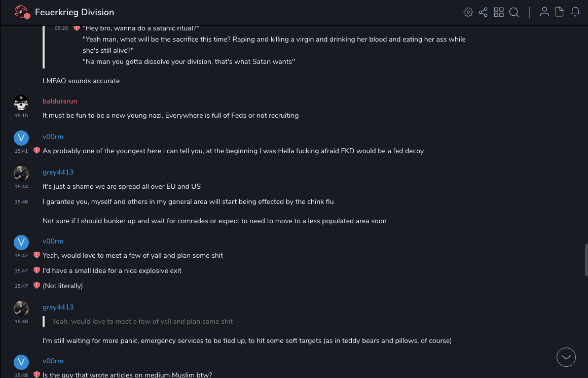Click the Feuerkrieg Division channel avatar
The image size is (588, 378).
(x=21, y=12)
